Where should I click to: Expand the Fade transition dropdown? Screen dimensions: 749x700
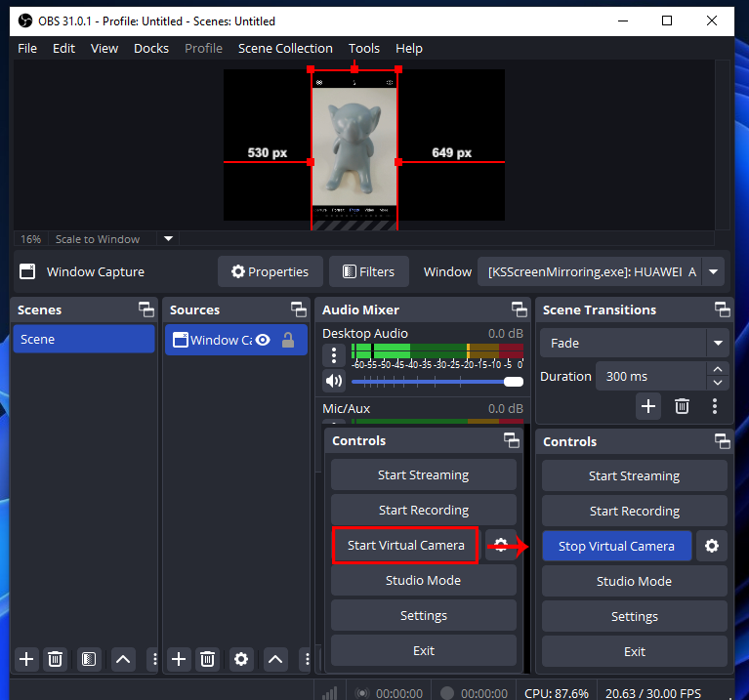[x=719, y=344]
